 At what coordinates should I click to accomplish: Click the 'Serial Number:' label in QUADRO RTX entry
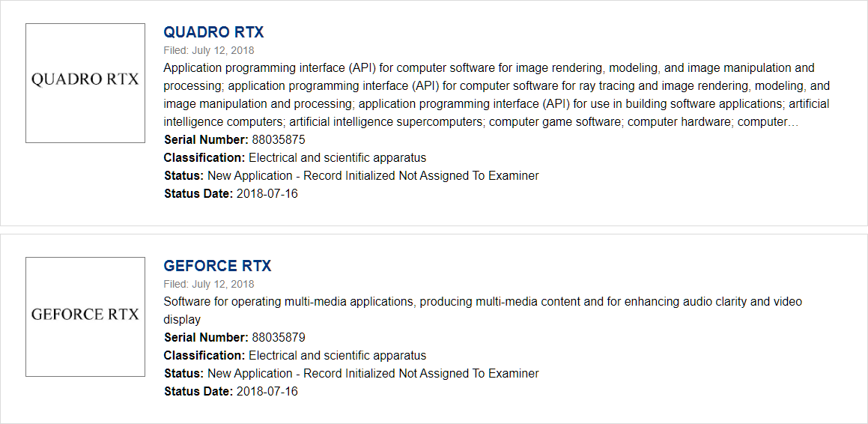tap(206, 139)
